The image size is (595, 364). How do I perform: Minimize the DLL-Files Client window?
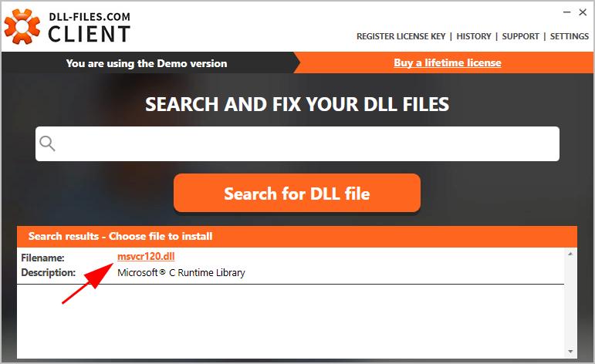(567, 12)
